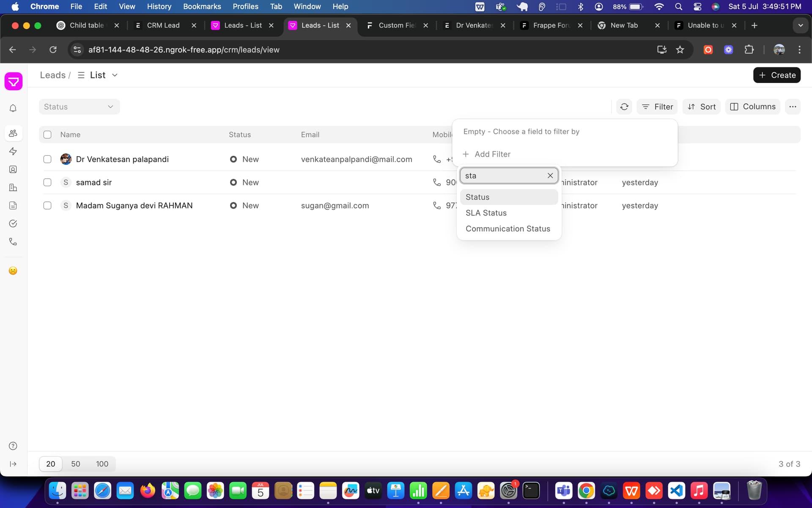Click Dr Venkatesan's avatar image
Screen dimensions: 812x508
tap(66, 159)
